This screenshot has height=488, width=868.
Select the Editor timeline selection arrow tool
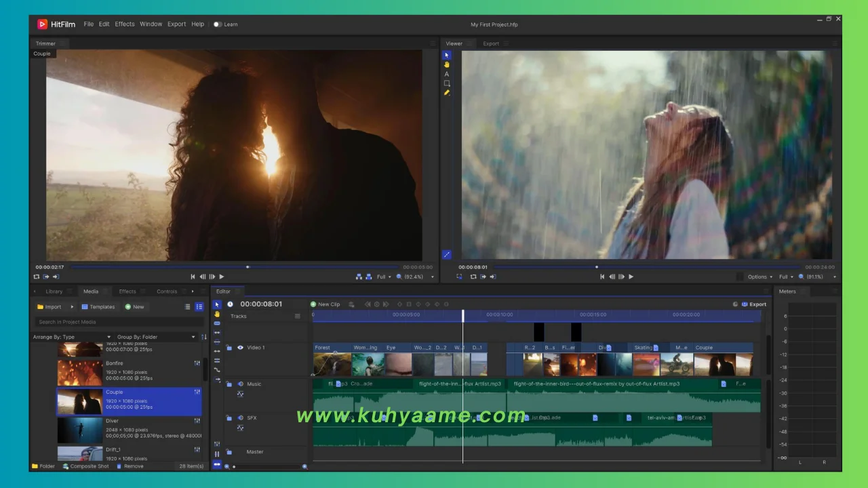[217, 304]
